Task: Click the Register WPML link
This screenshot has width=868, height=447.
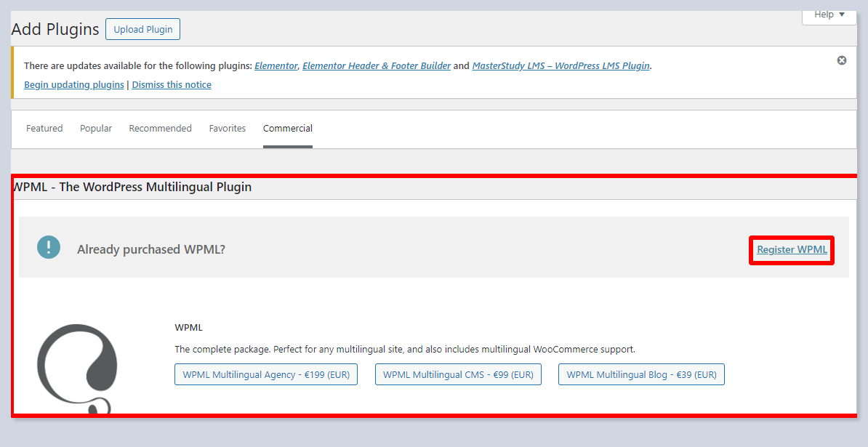Action: [792, 249]
